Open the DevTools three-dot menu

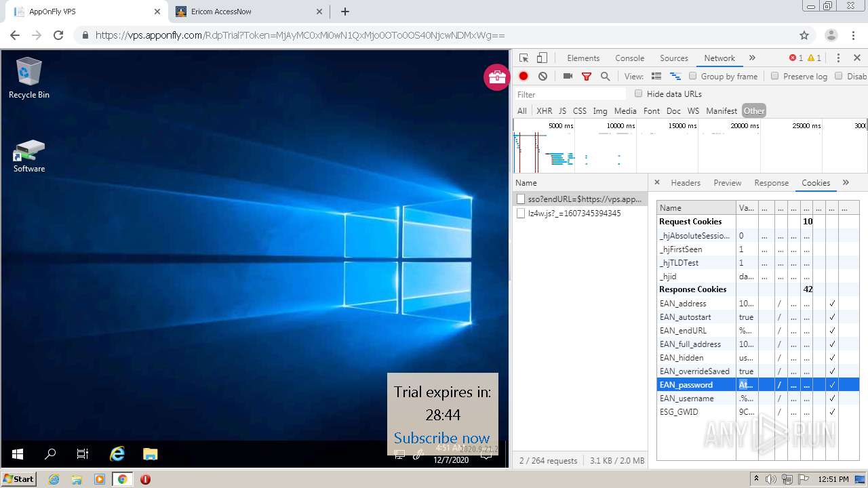click(838, 58)
